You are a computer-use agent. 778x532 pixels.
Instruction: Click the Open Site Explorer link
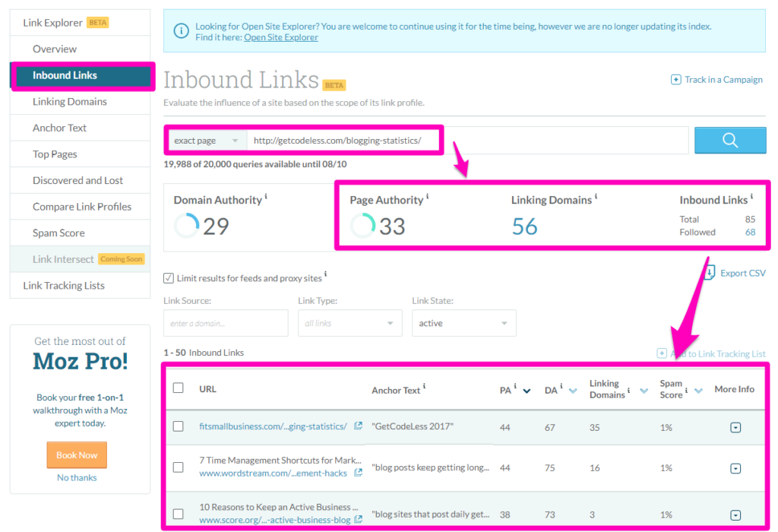coord(281,37)
